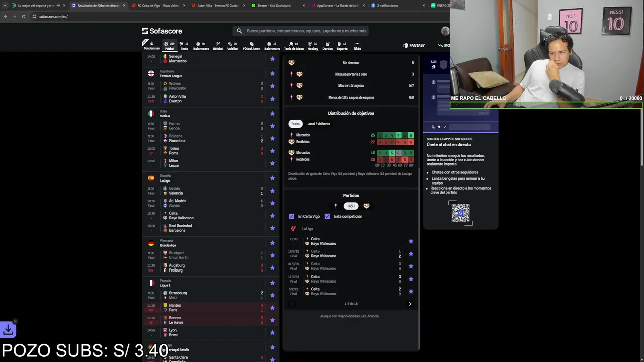
Task: Select the Hockey sport icon
Action: pos(313,46)
